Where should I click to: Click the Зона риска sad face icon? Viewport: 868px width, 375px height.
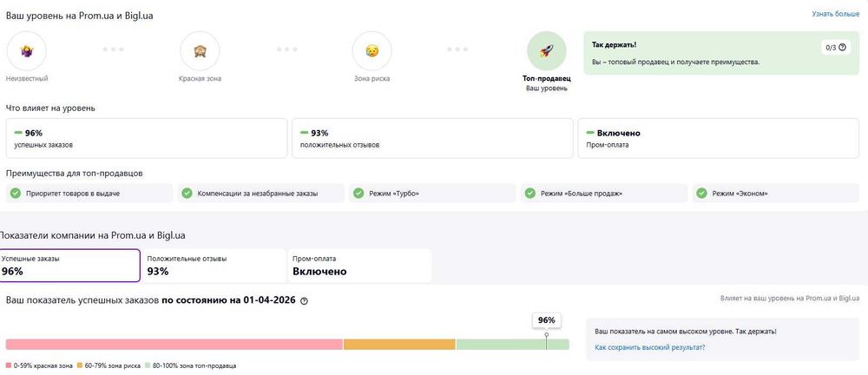click(x=372, y=51)
